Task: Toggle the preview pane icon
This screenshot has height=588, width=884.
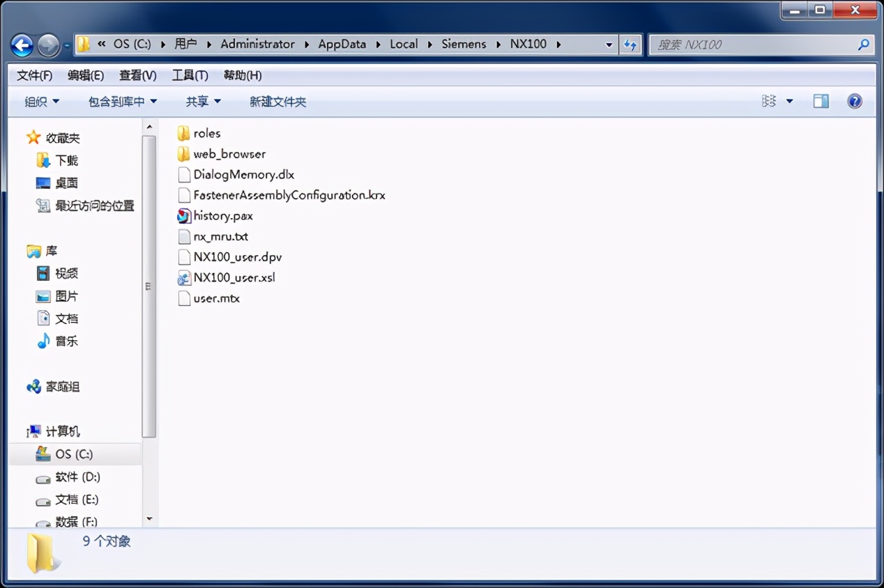Action: (x=821, y=102)
